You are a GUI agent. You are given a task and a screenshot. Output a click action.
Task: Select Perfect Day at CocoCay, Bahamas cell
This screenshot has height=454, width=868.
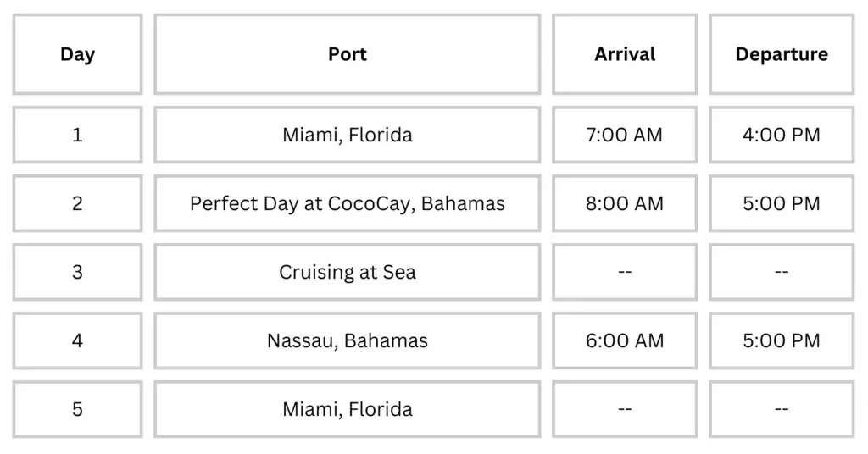tap(347, 203)
